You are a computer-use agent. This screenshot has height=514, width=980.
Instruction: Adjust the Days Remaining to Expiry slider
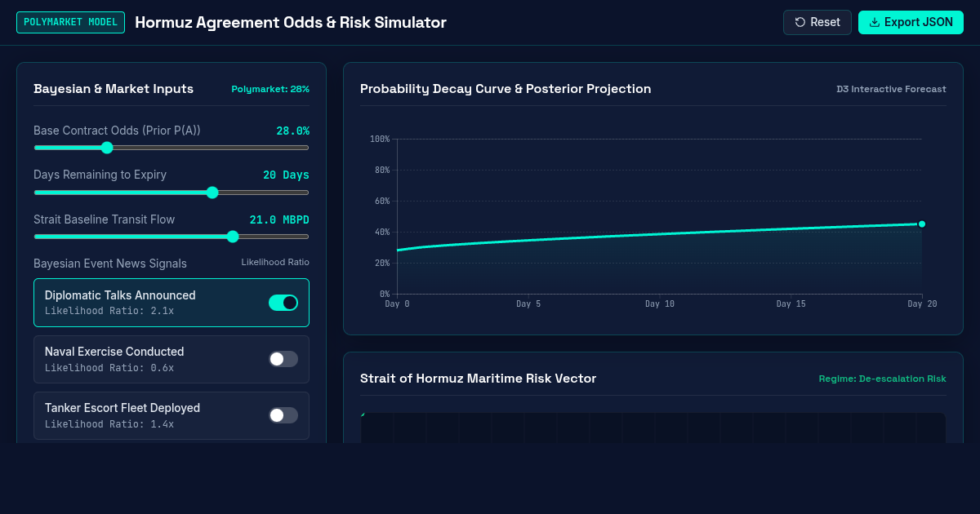[171, 193]
